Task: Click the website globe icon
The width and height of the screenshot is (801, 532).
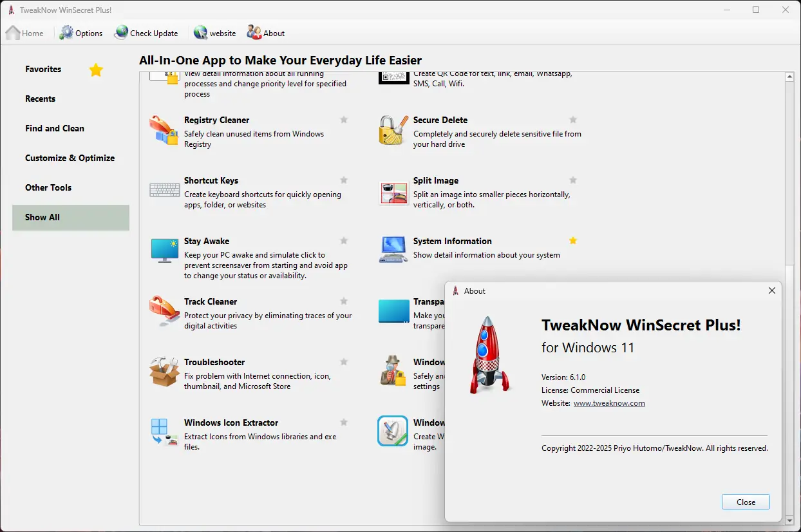Action: tap(200, 33)
